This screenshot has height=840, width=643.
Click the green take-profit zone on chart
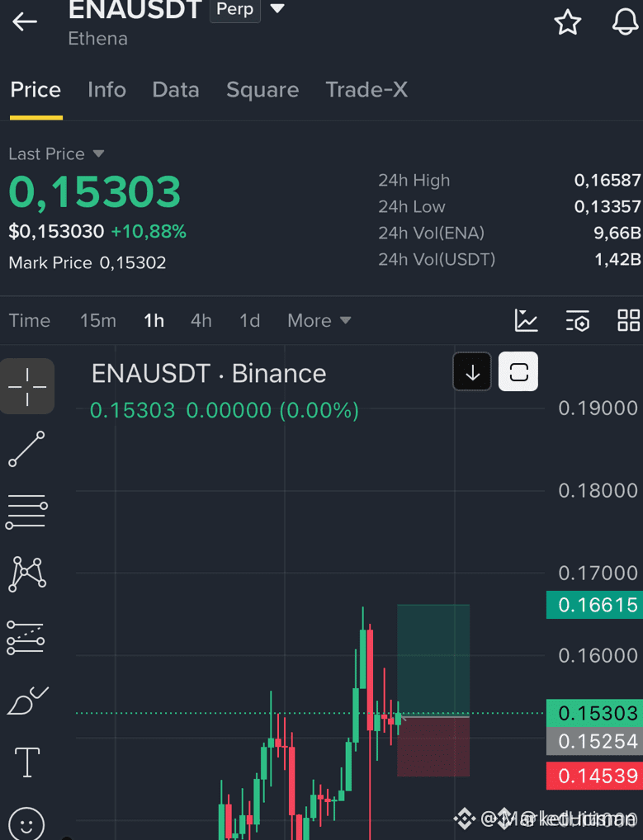coord(433,660)
